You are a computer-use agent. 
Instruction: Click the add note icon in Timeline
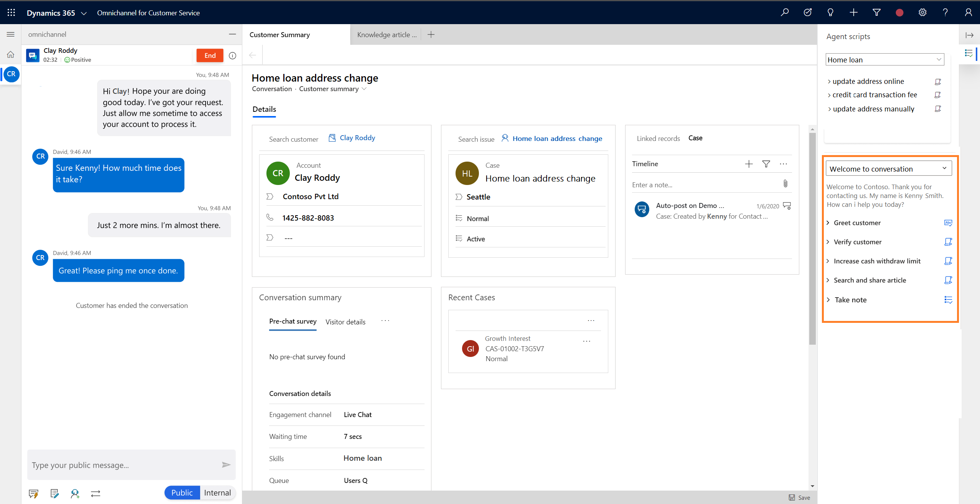pyautogui.click(x=749, y=164)
